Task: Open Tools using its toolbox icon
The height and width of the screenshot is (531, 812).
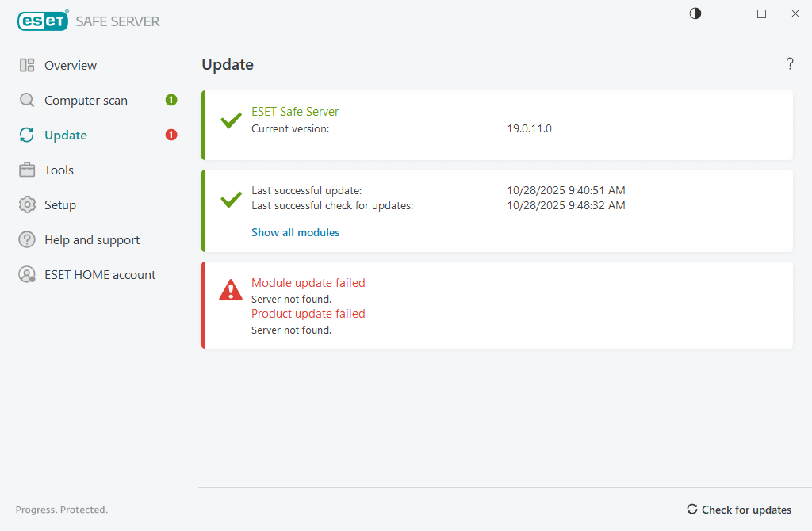Action: coord(25,170)
